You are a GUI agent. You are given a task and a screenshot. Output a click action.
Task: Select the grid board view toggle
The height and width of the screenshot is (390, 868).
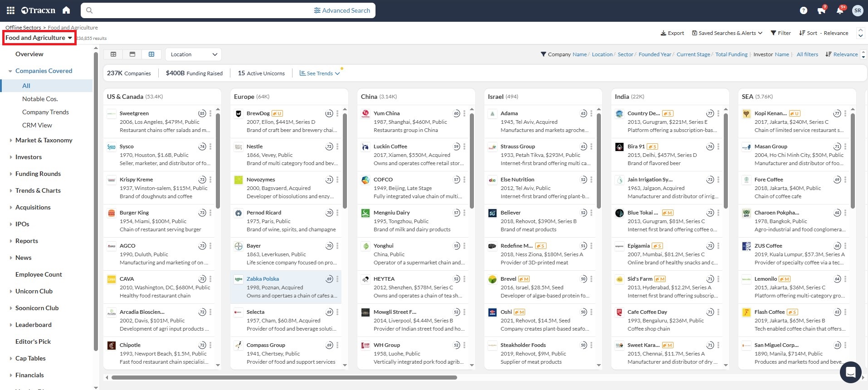point(151,54)
